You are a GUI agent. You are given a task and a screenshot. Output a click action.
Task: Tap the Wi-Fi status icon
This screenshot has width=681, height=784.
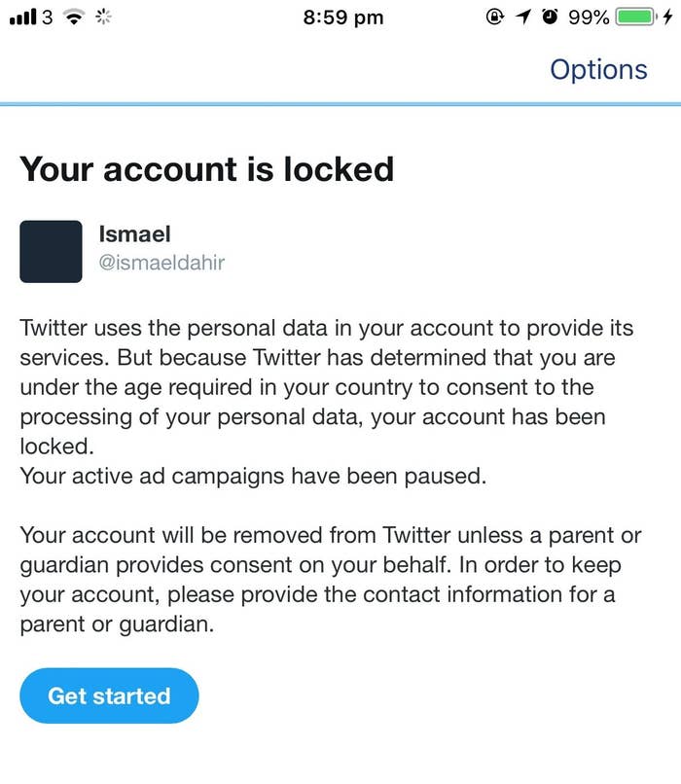pos(74,18)
